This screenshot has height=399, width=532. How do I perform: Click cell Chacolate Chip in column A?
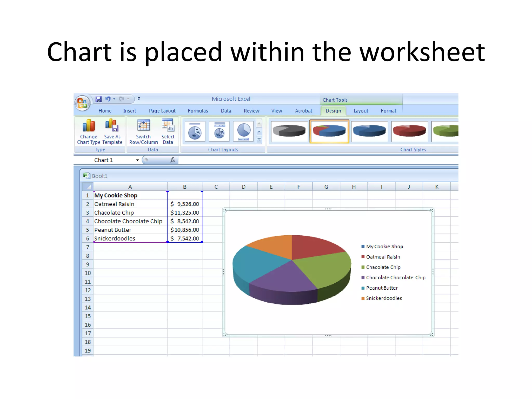(130, 212)
